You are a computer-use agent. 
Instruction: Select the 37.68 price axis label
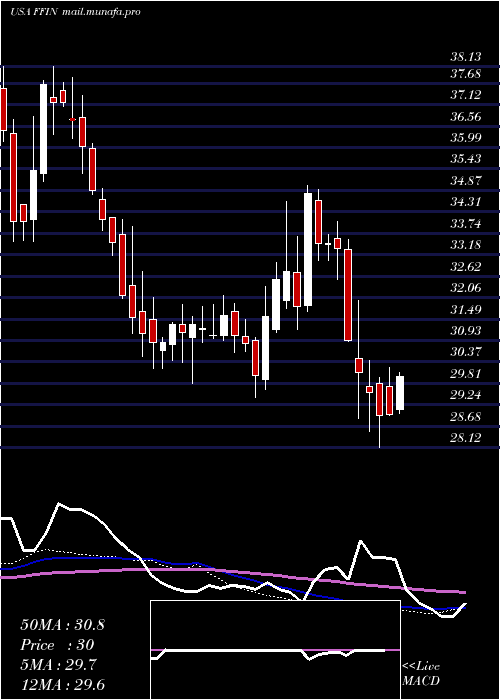pos(466,74)
